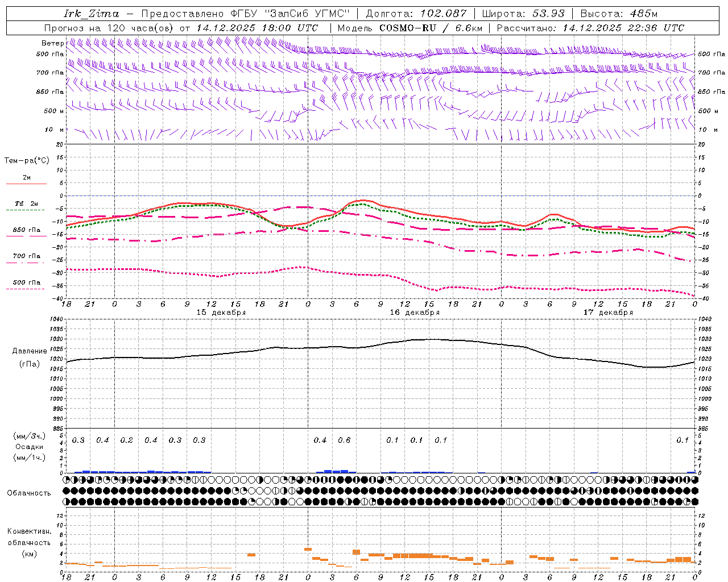Click the Ветер wind panel label
Image resolution: width=728 pixels, height=582 pixels.
(x=52, y=43)
